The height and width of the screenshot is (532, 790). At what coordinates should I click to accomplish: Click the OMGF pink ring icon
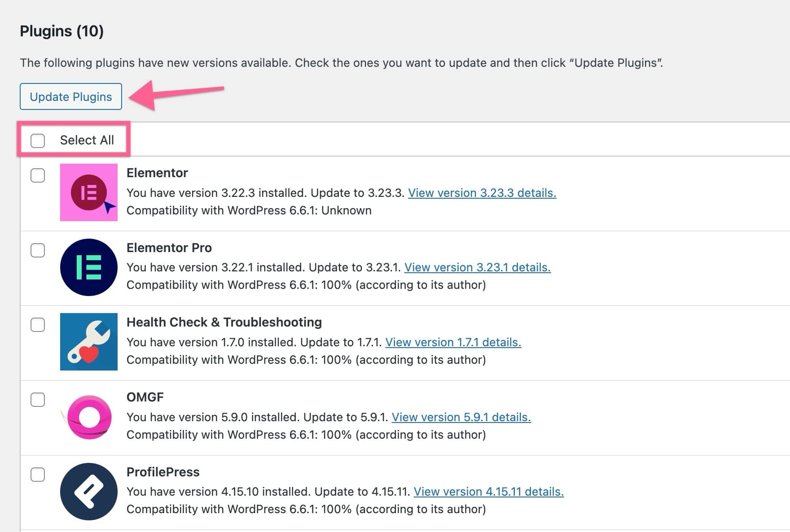[88, 416]
